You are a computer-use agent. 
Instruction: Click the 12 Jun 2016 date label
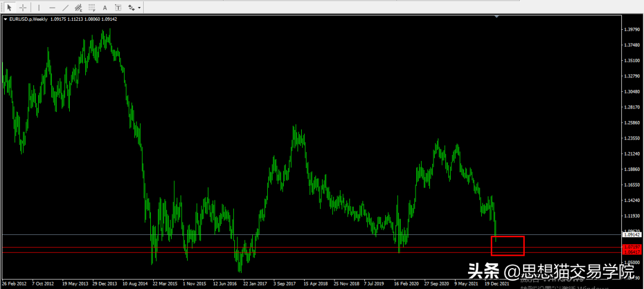pos(225,284)
